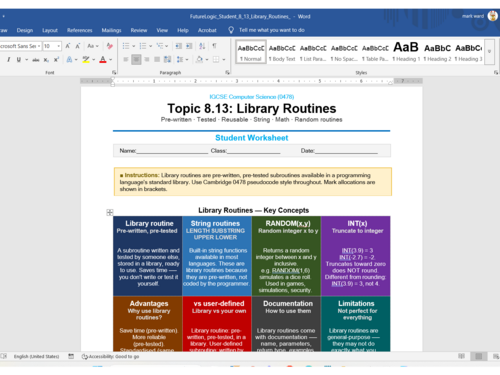The height and width of the screenshot is (375, 500).
Task: Open the font name combo box
Action: click(20, 46)
